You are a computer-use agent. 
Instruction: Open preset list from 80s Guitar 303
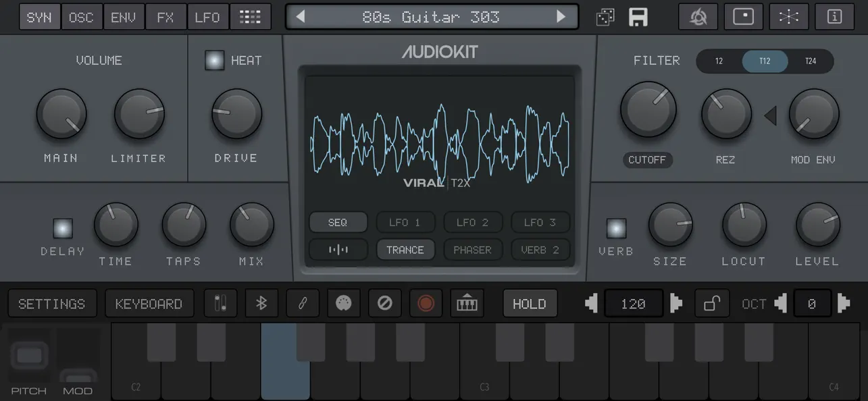coord(431,17)
